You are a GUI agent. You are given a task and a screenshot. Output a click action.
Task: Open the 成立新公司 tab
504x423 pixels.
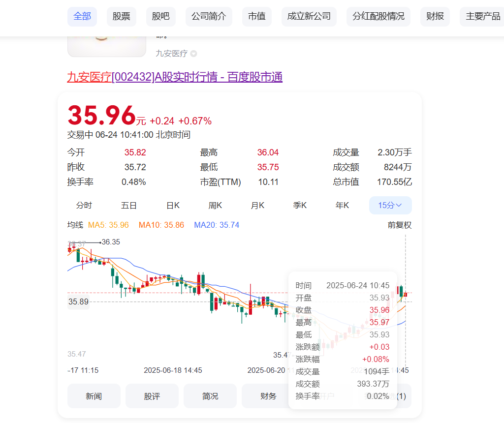309,16
